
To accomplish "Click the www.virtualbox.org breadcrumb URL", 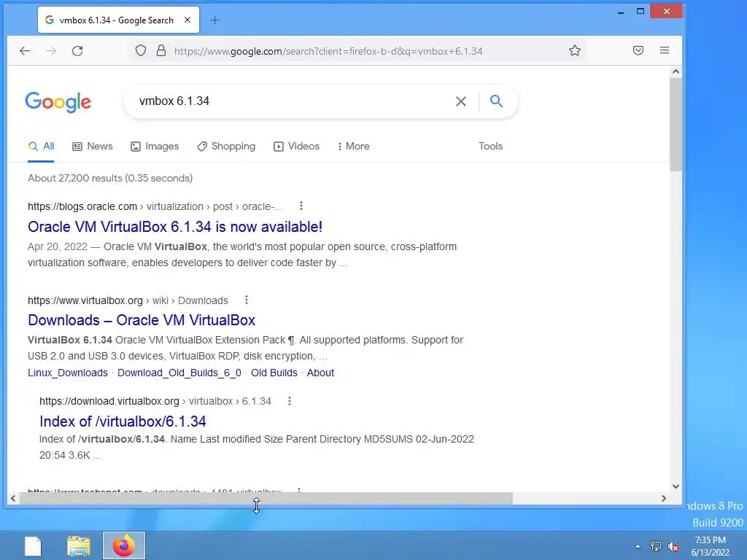I will 128,301.
